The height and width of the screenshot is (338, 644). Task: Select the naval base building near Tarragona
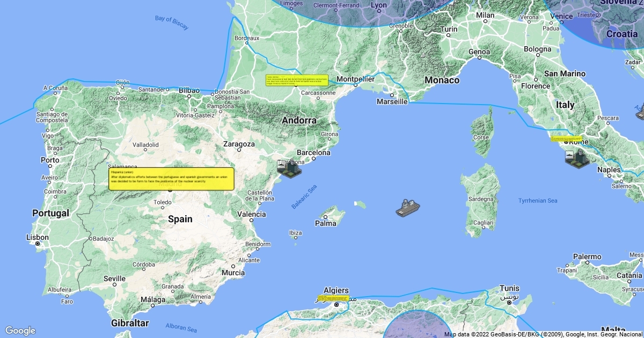pyautogui.click(x=289, y=168)
